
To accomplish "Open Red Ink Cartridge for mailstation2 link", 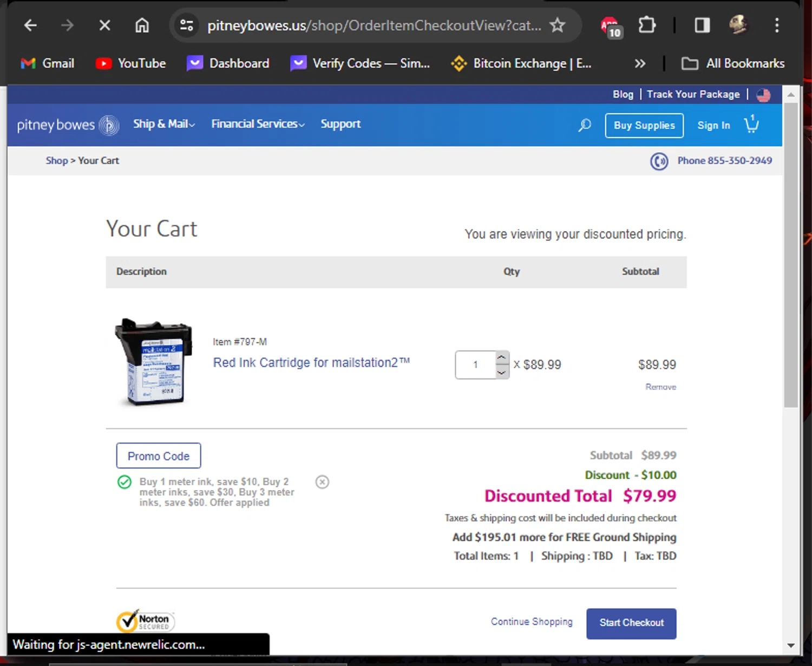I will [311, 362].
